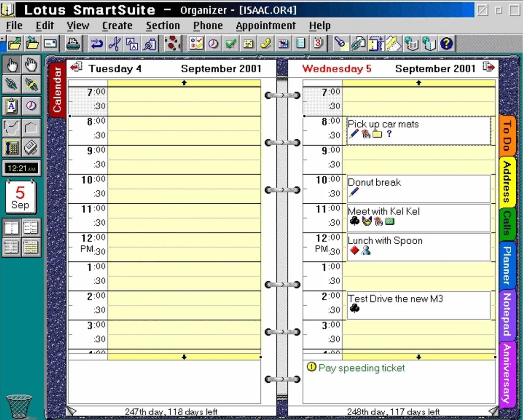Open the Appointment menu

[x=266, y=26]
